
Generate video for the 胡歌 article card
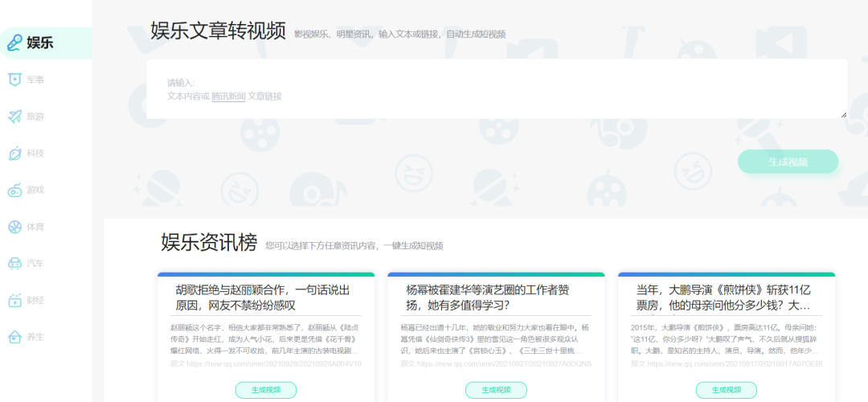point(265,390)
